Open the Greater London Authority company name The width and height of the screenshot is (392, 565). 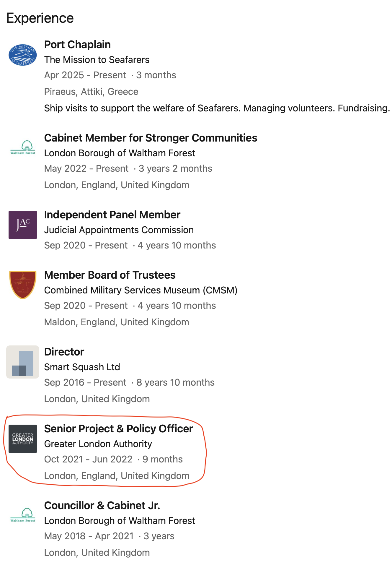point(98,444)
